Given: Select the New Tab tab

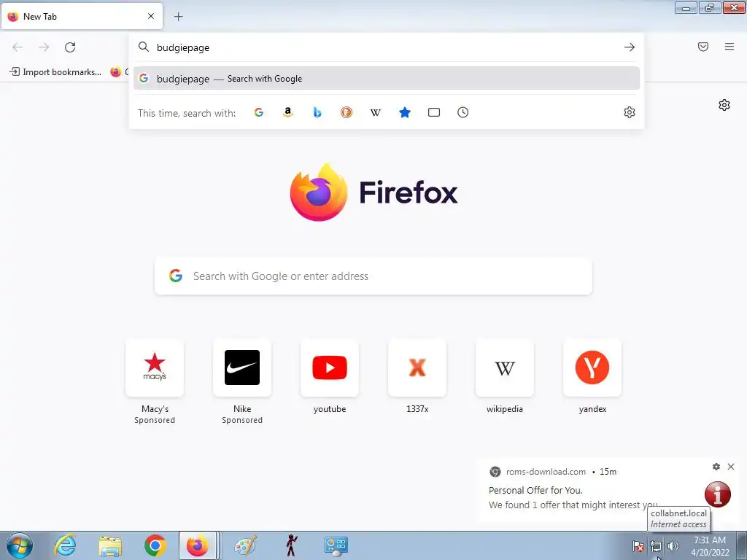Looking at the screenshot, I should coord(82,16).
